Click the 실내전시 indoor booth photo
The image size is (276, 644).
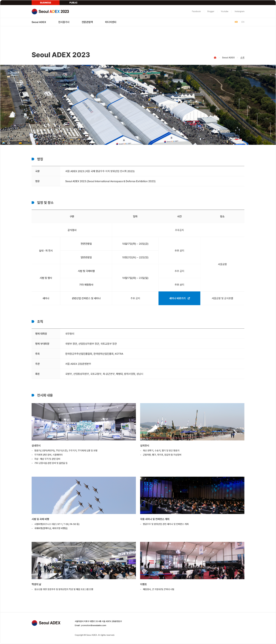point(83,422)
